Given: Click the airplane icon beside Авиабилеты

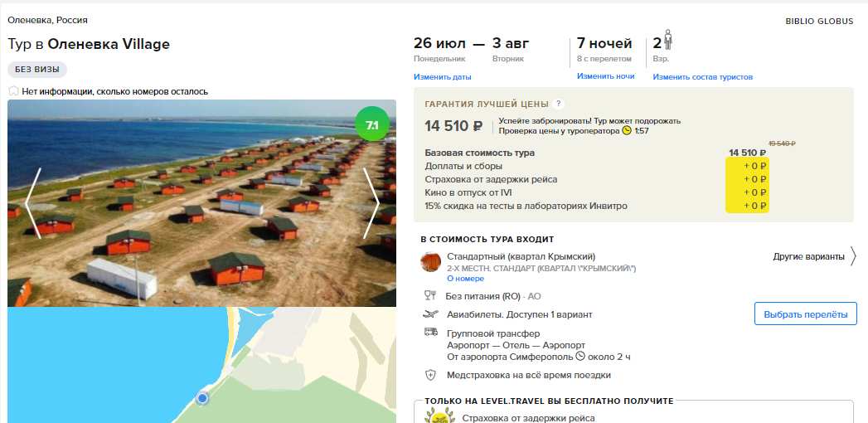Looking at the screenshot, I should [430, 314].
